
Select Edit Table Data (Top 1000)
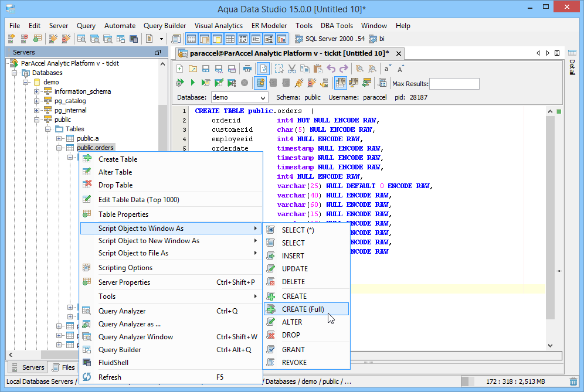pyautogui.click(x=171, y=200)
